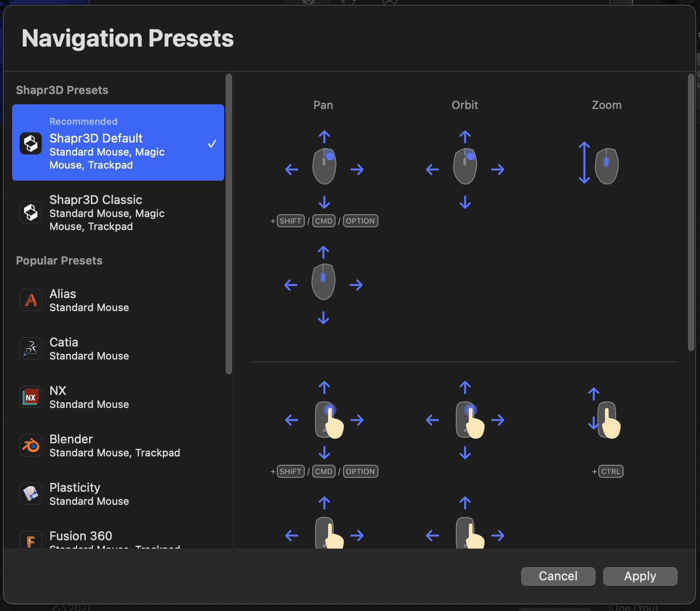Click the SHIFT key badge under mouse Pan
This screenshot has height=611, width=700.
click(291, 221)
